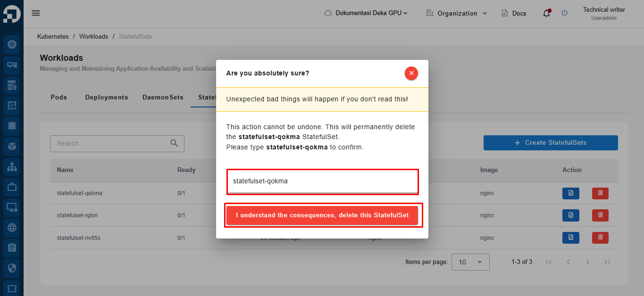
Task: Delete statefulset-rglsn using trash icon
Action: (x=600, y=215)
